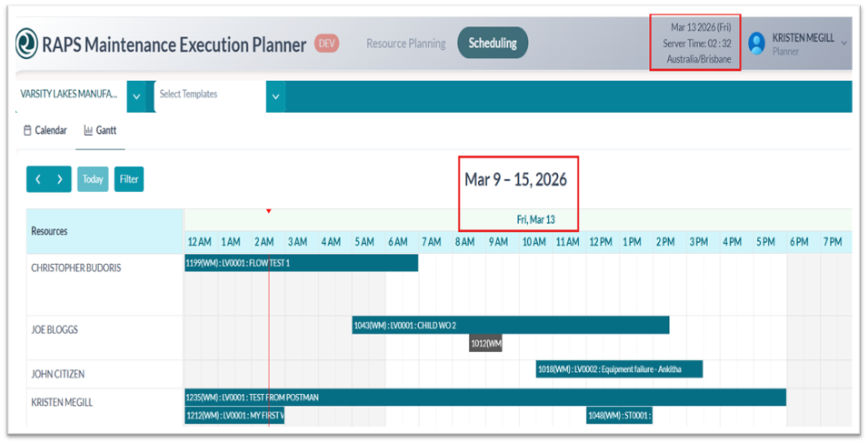
Task: Open the Varsity Lakes site dropdown arrow
Action: 136,96
